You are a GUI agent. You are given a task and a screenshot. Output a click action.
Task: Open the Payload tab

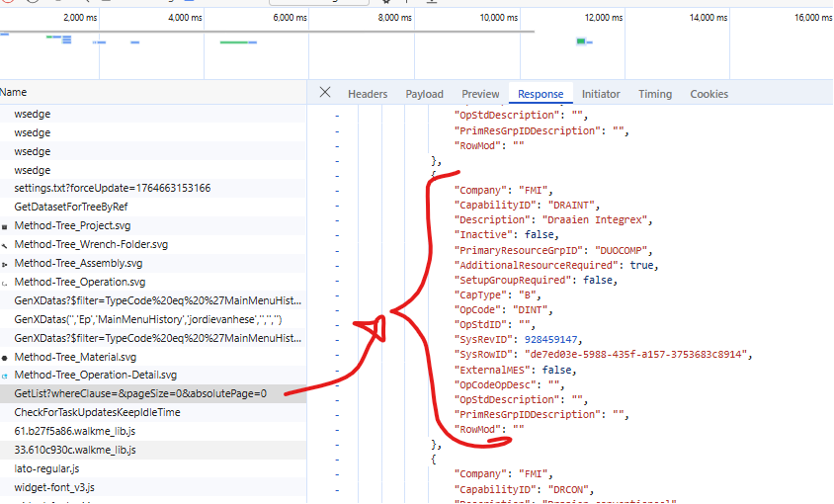[x=424, y=94]
